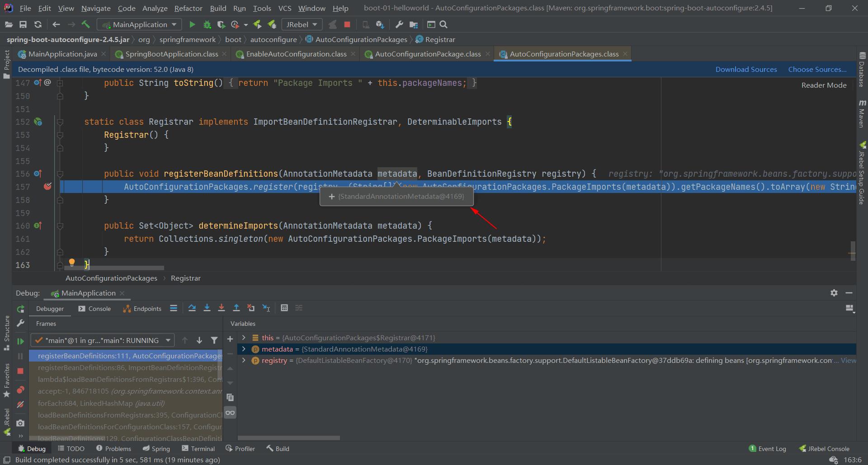The image size is (868, 465).
Task: Click Run to Cursor icon
Action: (x=266, y=308)
